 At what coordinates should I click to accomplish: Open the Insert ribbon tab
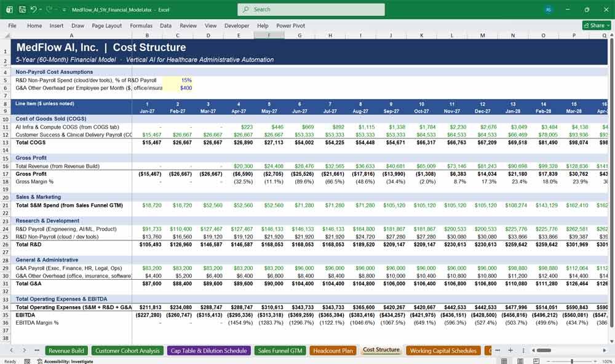[x=57, y=25]
